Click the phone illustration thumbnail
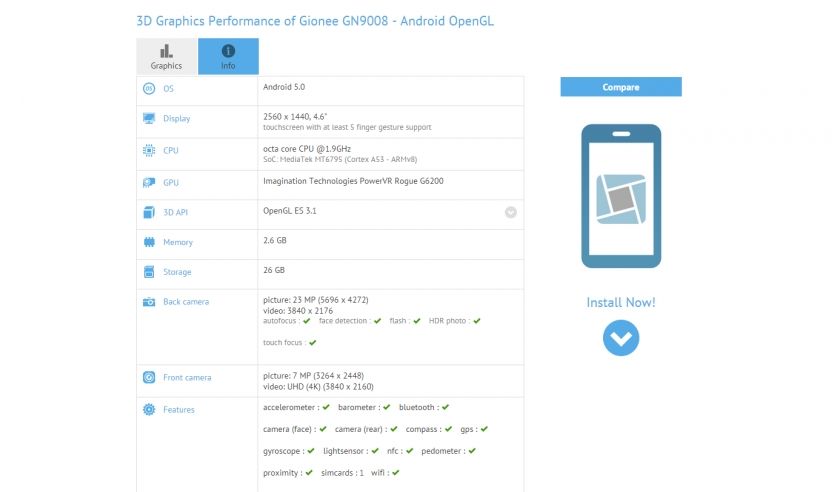Image resolution: width=840 pixels, height=492 pixels. [621, 196]
